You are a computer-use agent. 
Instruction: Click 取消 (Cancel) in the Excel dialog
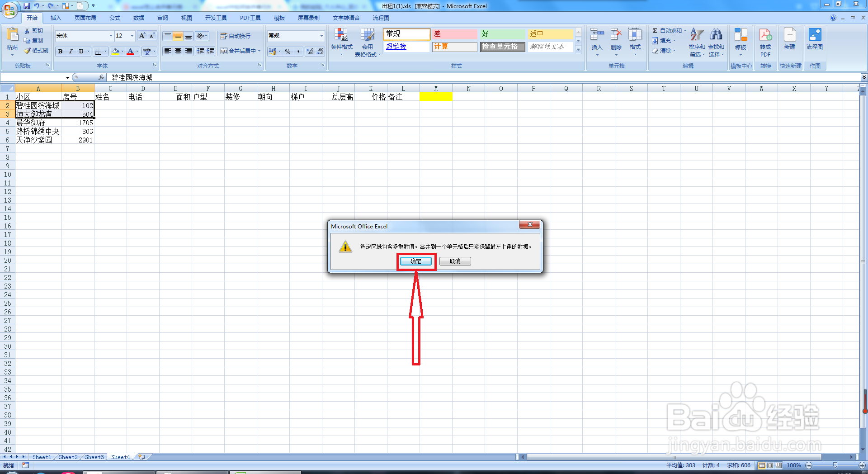click(x=455, y=261)
